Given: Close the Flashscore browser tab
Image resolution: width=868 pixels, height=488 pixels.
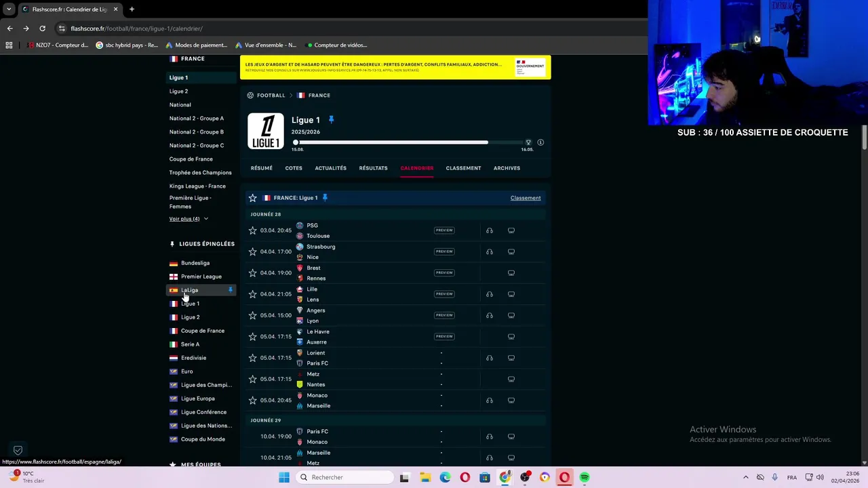Looking at the screenshot, I should [x=115, y=9].
